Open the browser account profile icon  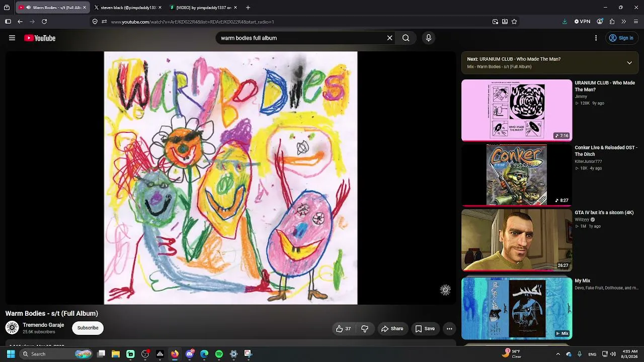(x=600, y=22)
